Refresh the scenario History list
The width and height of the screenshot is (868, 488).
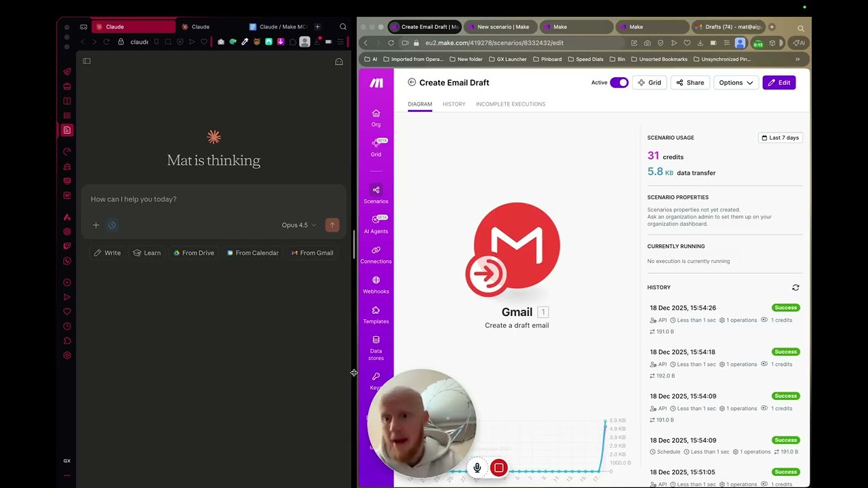click(x=795, y=287)
